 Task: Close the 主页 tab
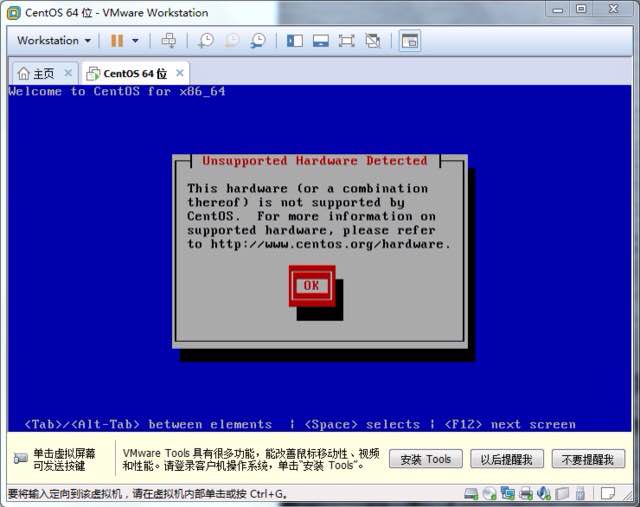click(x=68, y=73)
